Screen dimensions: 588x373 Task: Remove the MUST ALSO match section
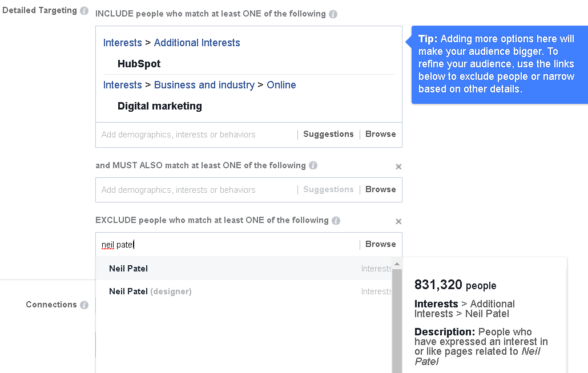398,167
